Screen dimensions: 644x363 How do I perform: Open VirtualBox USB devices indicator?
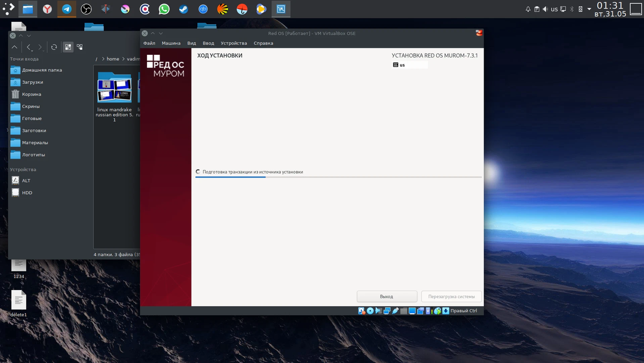[396, 311]
